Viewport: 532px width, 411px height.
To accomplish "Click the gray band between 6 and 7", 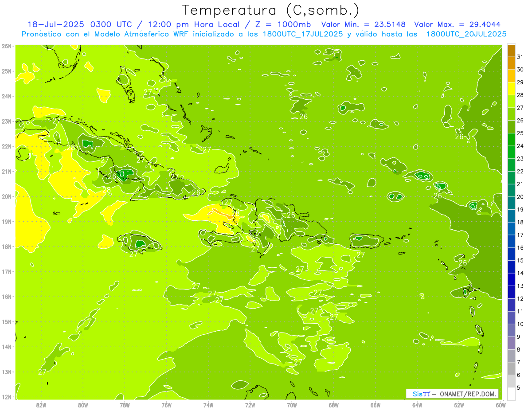I will tap(511, 368).
